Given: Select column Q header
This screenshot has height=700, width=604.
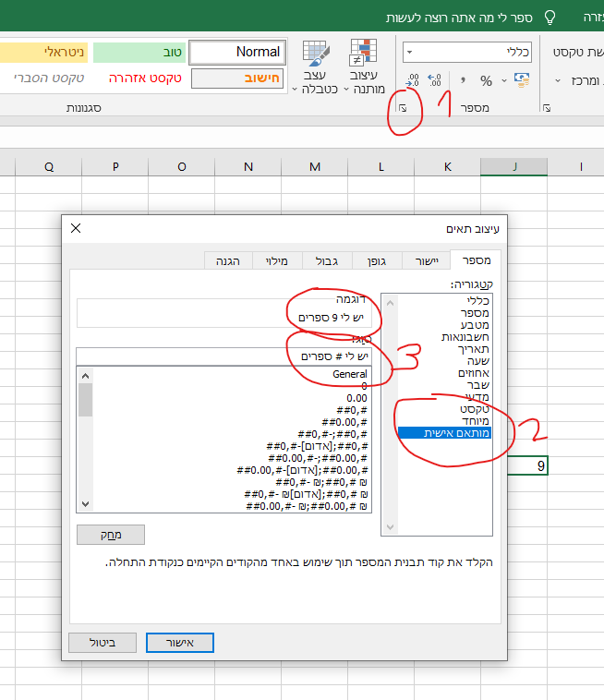Looking at the screenshot, I should [x=49, y=167].
